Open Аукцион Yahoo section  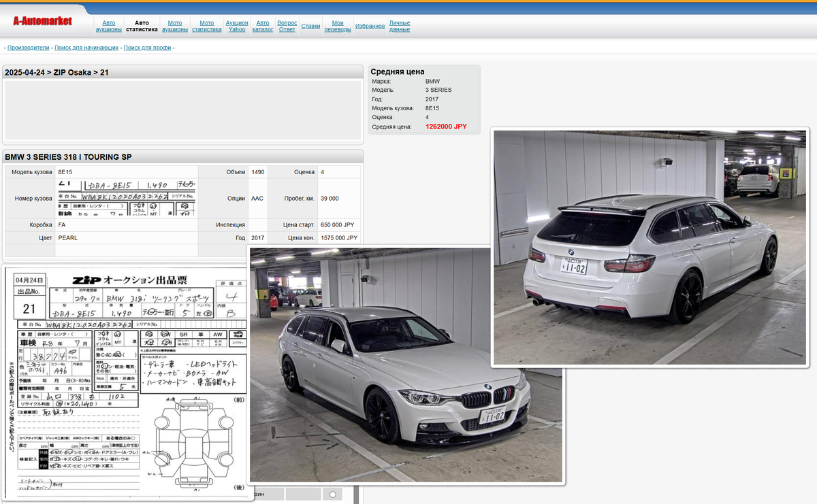click(237, 26)
